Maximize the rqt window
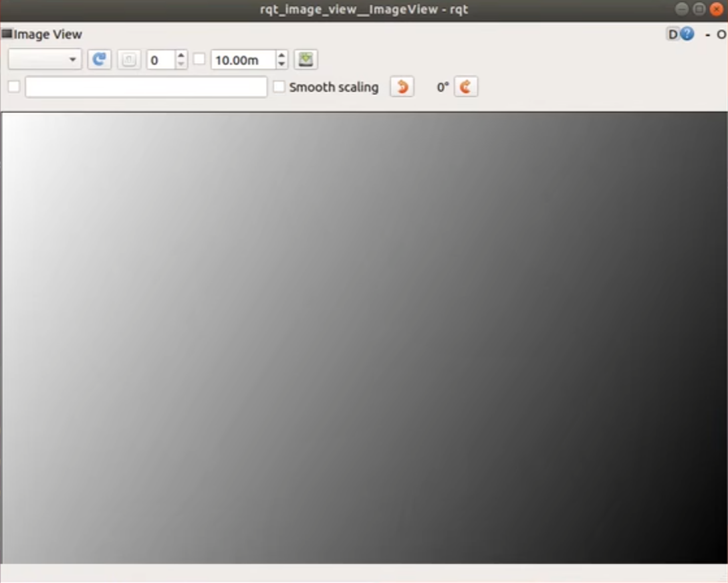Viewport: 728px width, 583px height. [x=699, y=9]
